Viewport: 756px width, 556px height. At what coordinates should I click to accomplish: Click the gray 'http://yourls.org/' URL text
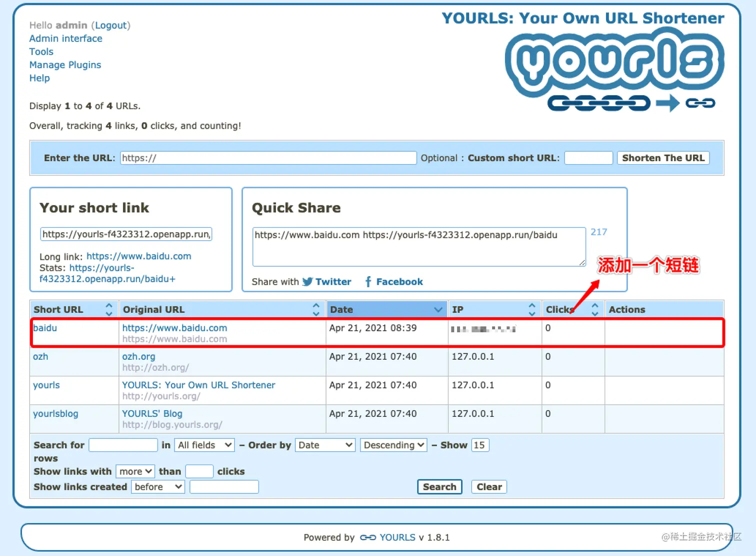click(161, 396)
